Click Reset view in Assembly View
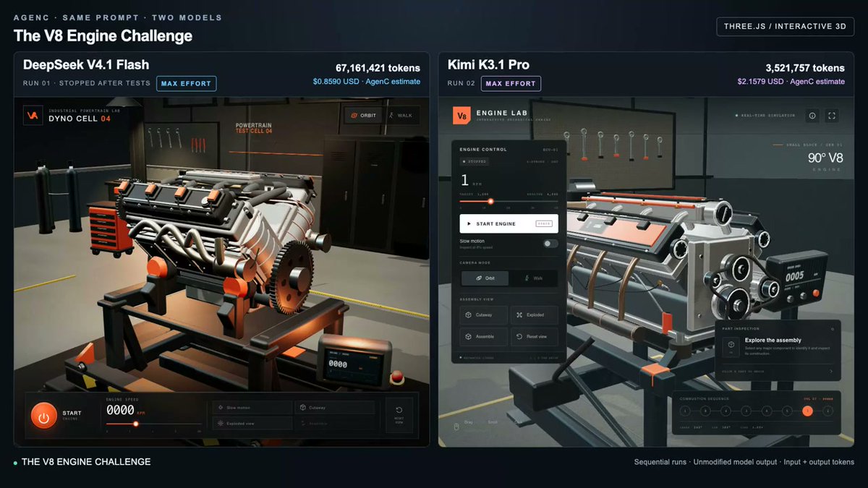 535,337
